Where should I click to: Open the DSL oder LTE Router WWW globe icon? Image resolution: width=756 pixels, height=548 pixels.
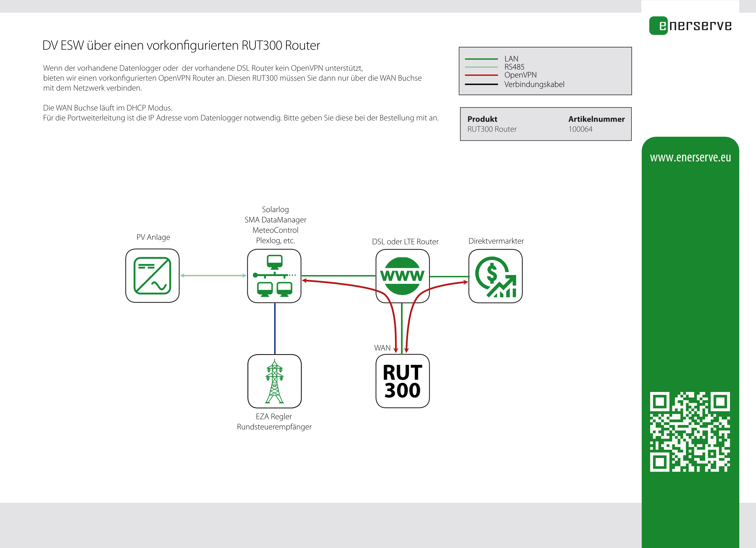(x=402, y=276)
